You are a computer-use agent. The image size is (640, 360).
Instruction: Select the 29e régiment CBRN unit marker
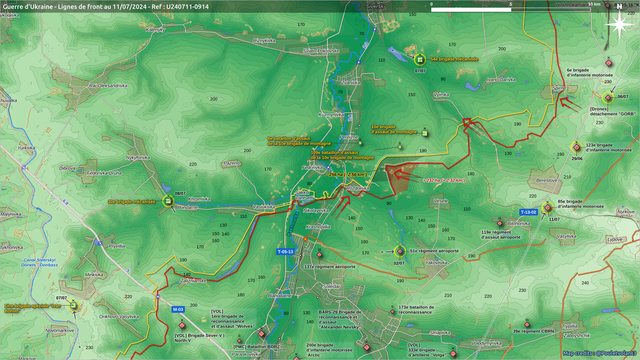[527, 325]
